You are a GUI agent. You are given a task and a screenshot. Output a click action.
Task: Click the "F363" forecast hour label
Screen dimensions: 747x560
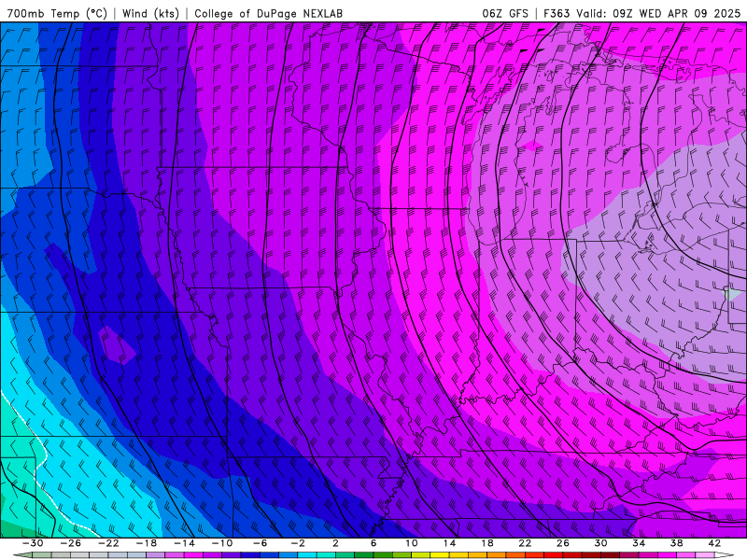click(x=557, y=13)
